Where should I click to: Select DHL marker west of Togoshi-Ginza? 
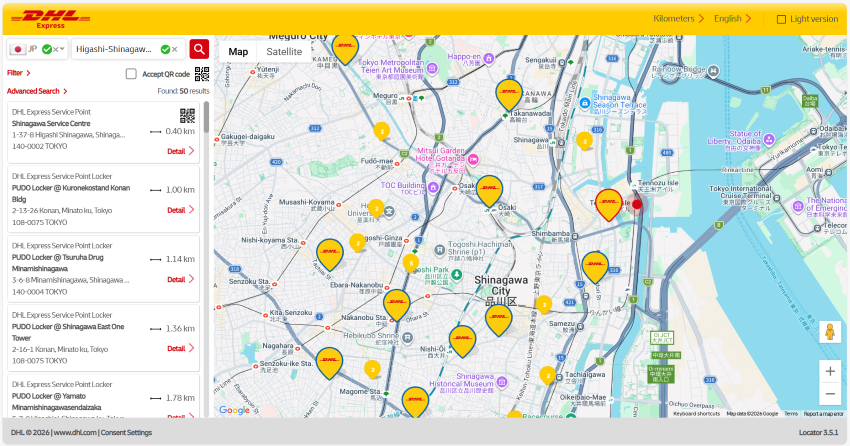coord(330,254)
